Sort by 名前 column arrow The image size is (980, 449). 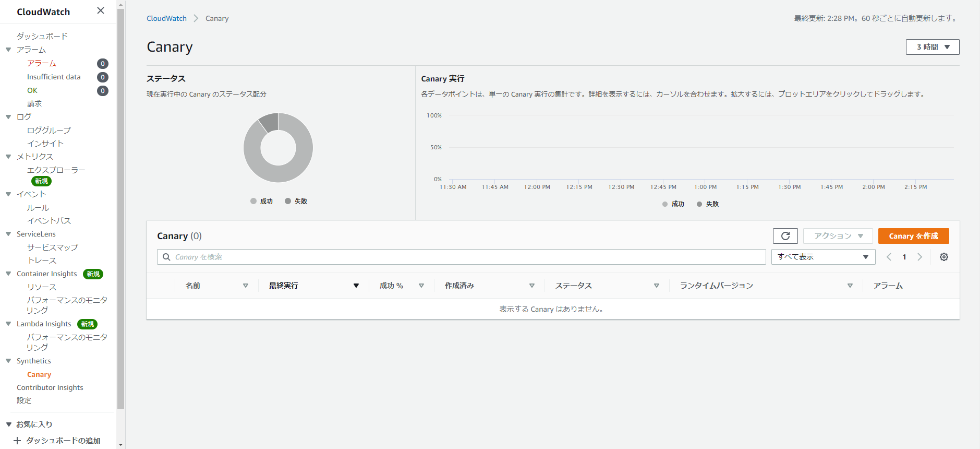coord(246,286)
